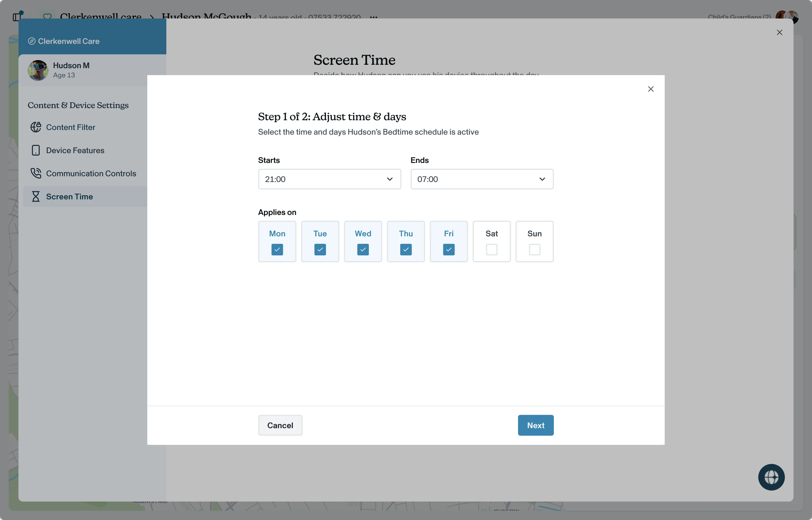This screenshot has width=812, height=520.
Task: Select Screen Time in sidebar
Action: (x=85, y=196)
